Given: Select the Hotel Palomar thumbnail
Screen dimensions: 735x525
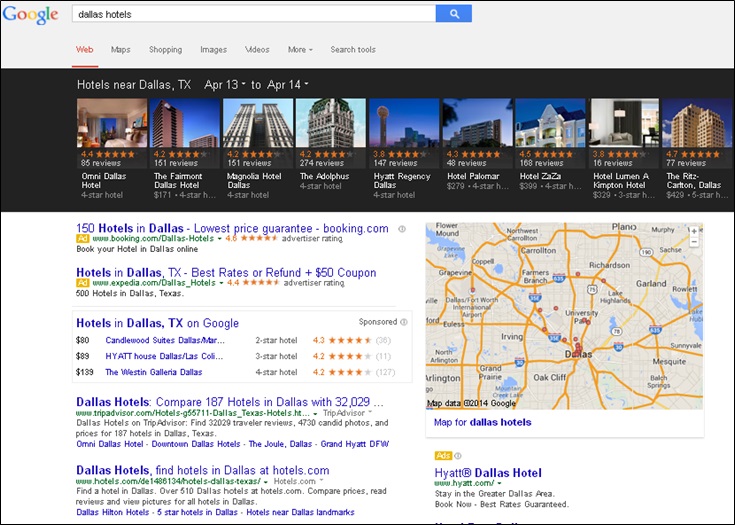Looking at the screenshot, I should (477, 123).
